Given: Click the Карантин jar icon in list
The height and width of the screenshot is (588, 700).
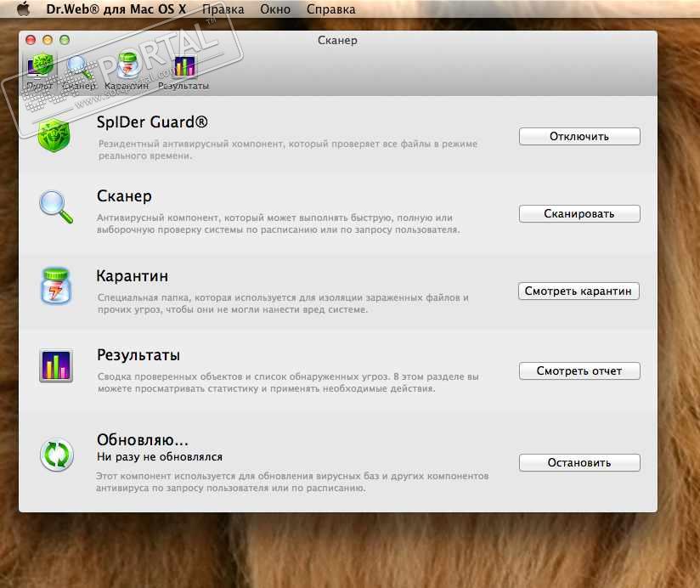Looking at the screenshot, I should [x=56, y=286].
